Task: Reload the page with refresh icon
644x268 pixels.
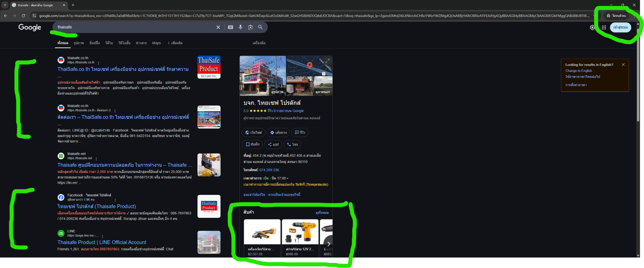Action: point(23,16)
